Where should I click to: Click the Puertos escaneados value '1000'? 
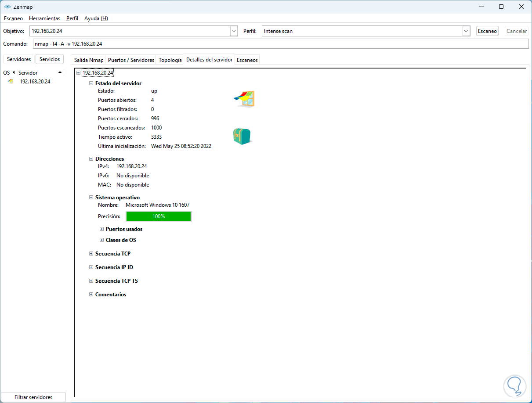point(156,128)
